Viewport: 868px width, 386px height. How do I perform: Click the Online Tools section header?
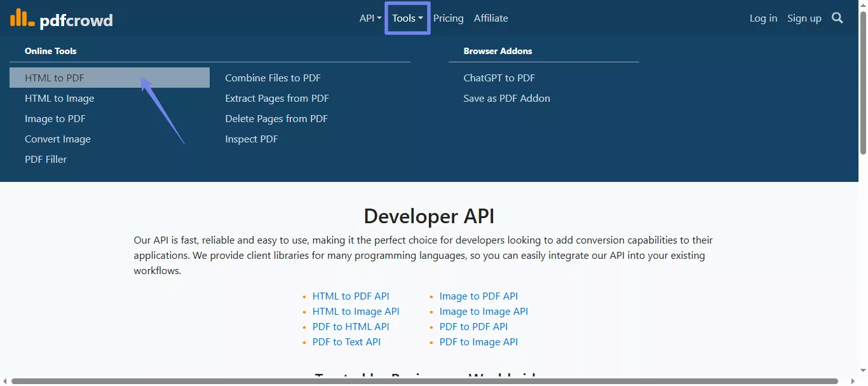[51, 51]
